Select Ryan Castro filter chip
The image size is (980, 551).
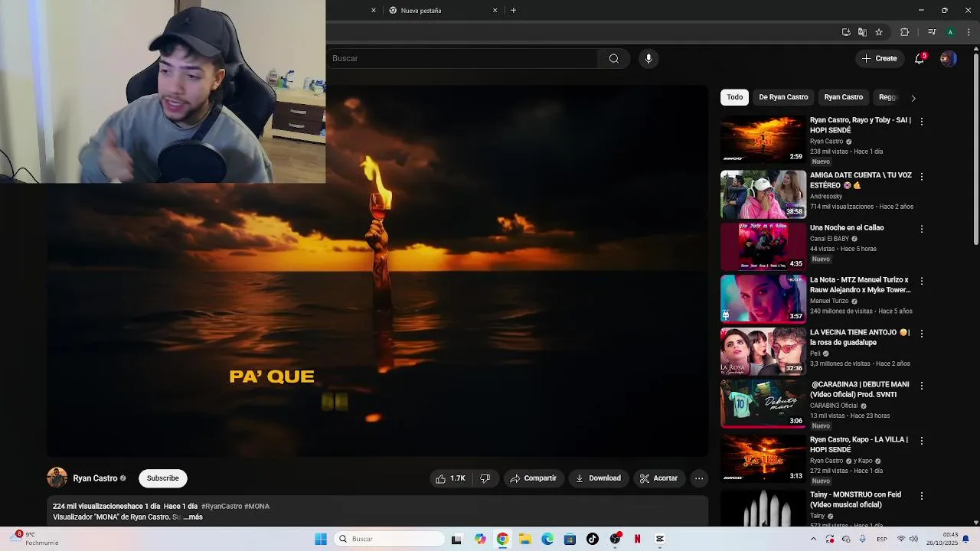843,97
